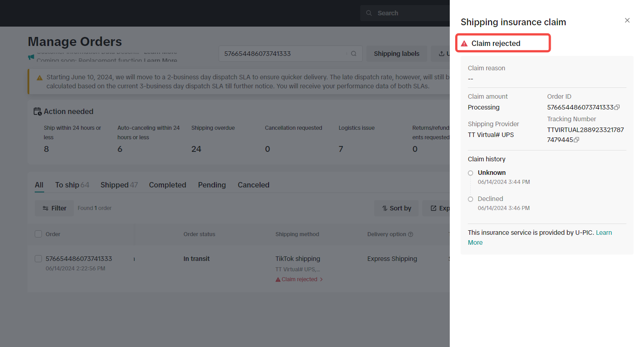
Task: Switch to the To ship tab
Action: (x=72, y=185)
